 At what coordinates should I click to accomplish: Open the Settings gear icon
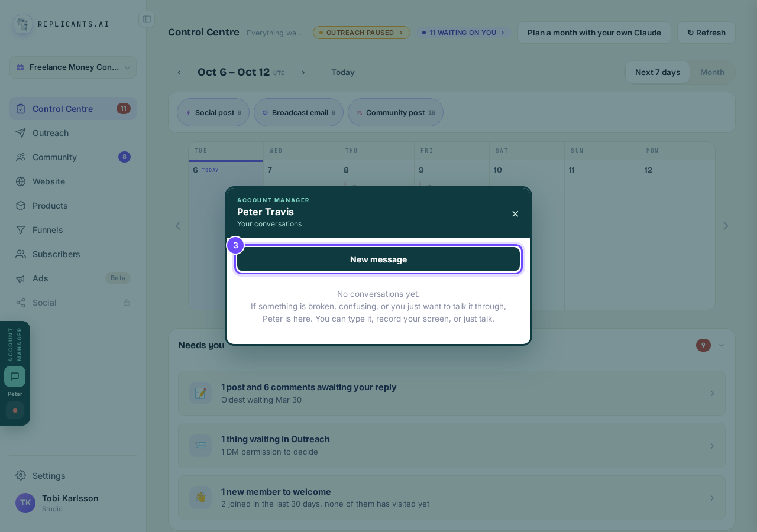pos(21,475)
